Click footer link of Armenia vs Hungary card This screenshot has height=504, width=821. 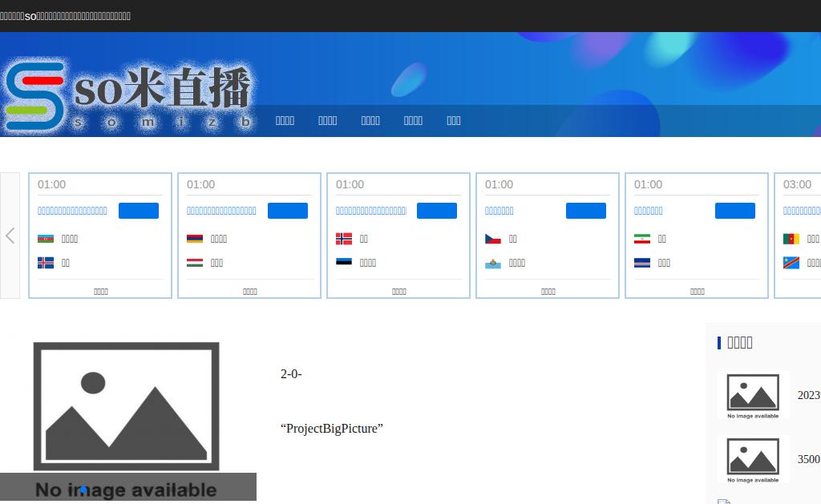click(x=250, y=292)
